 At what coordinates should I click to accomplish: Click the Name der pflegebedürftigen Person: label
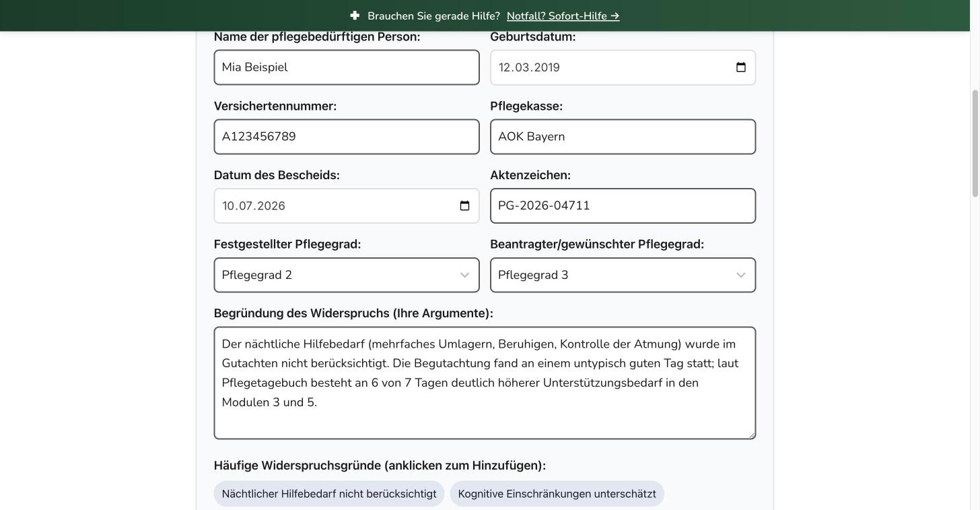[x=317, y=36]
